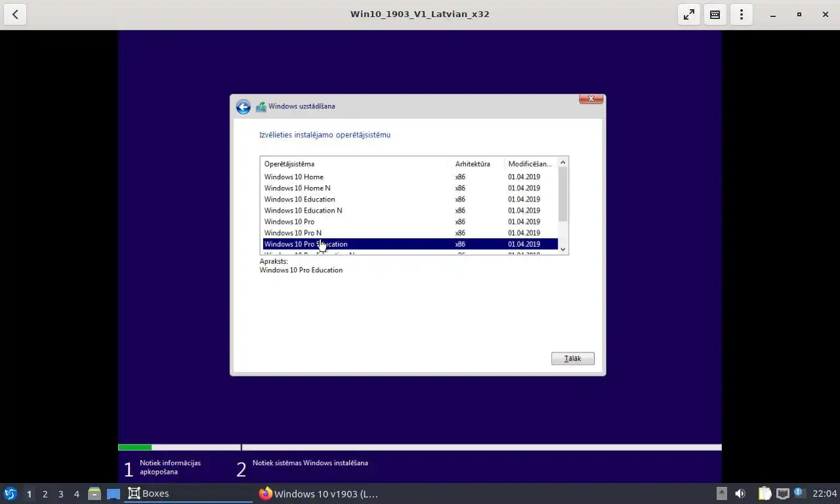Open the notification icon in system tray

[x=799, y=492]
